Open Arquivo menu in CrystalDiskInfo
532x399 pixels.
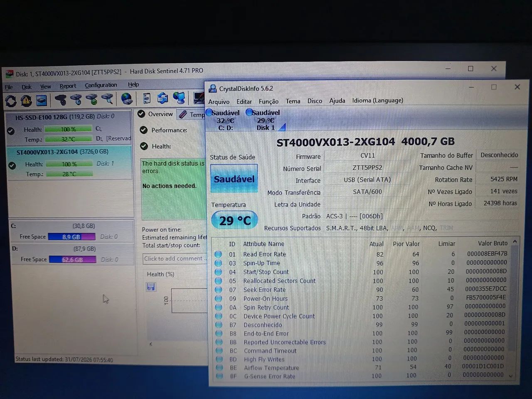pos(219,101)
